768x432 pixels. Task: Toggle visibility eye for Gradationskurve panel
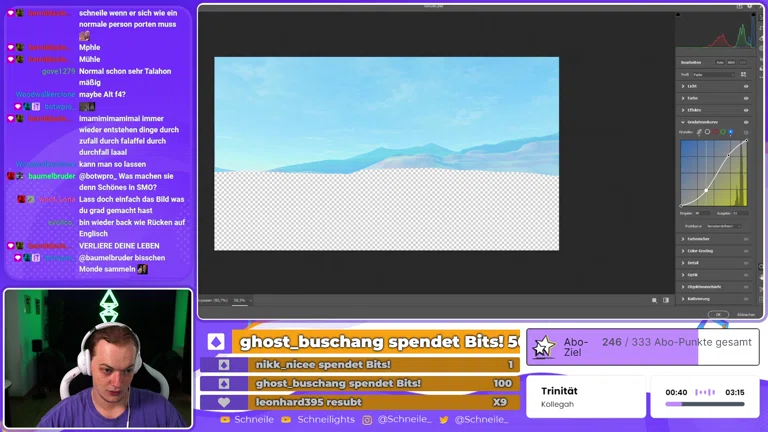point(746,122)
